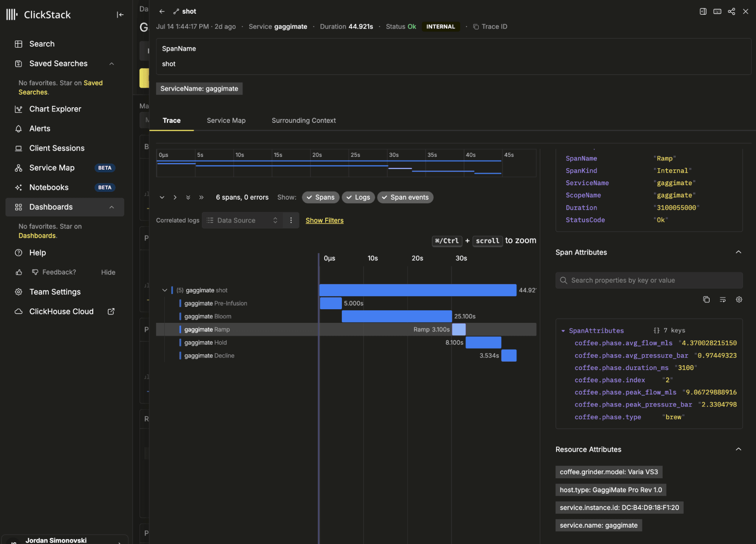
Task: Open the Search page icon
Action: pyautogui.click(x=19, y=44)
